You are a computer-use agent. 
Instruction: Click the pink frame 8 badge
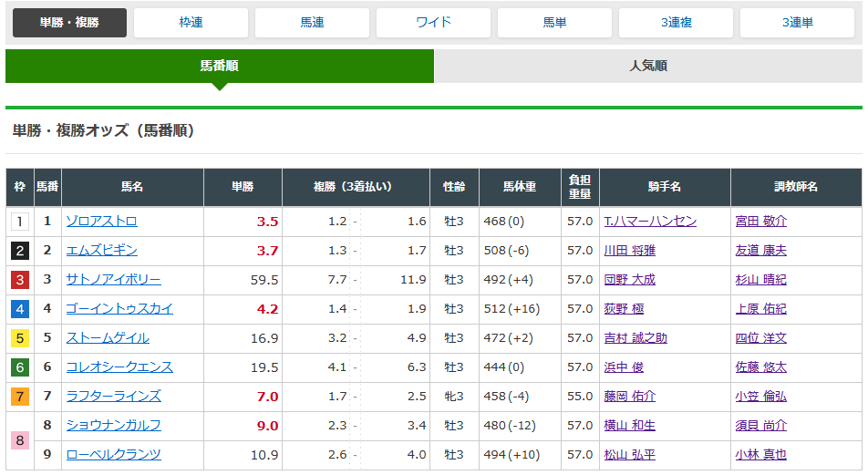pyautogui.click(x=20, y=440)
